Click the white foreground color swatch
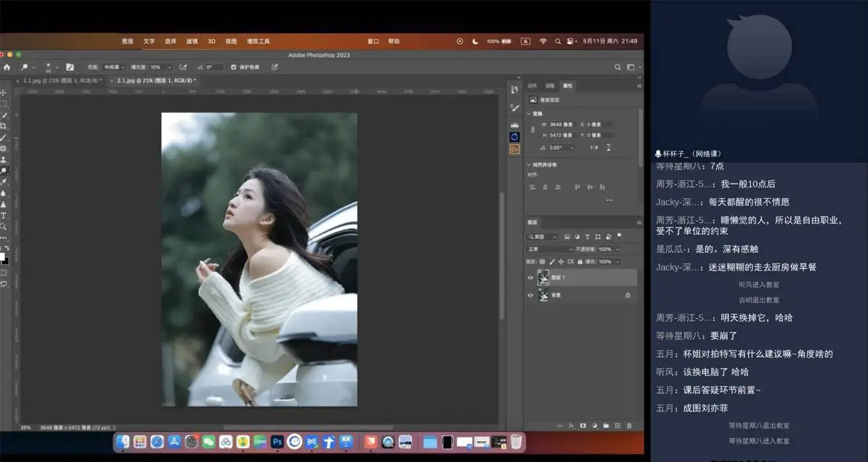This screenshot has width=868, height=462. click(x=1, y=255)
